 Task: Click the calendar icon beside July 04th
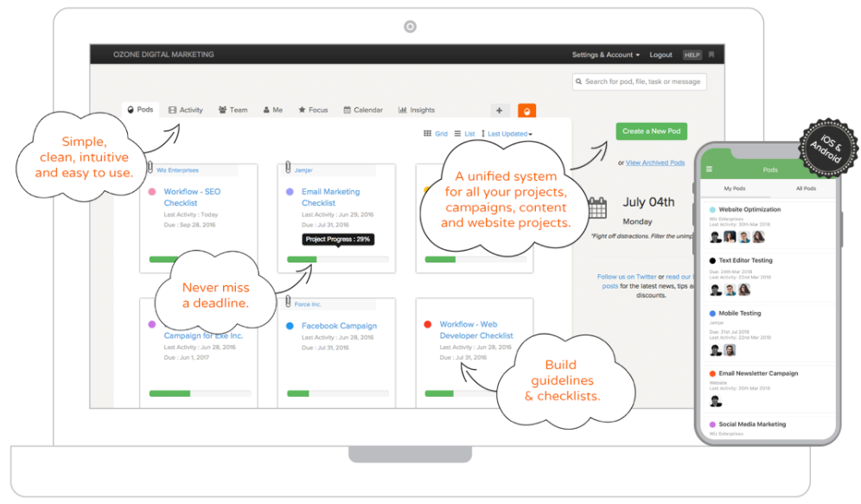click(x=597, y=207)
